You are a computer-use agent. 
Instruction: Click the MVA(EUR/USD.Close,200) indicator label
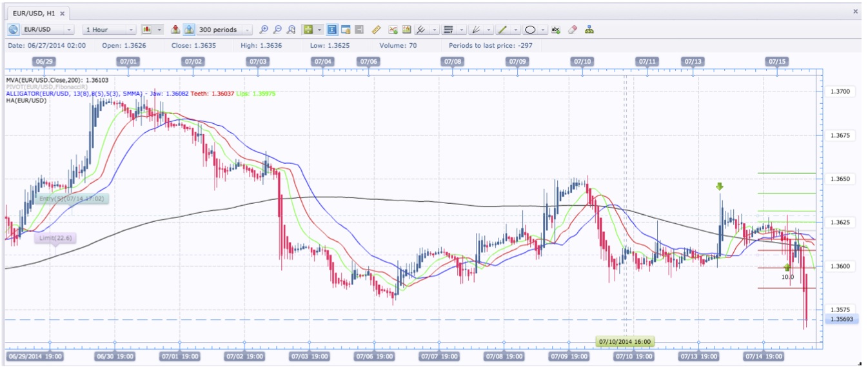click(x=57, y=80)
